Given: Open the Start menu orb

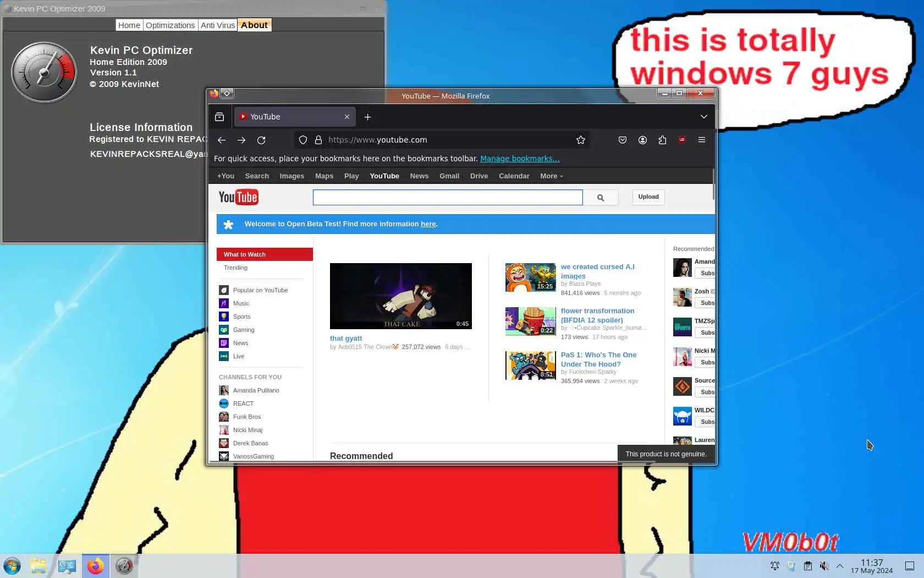Looking at the screenshot, I should click(12, 566).
